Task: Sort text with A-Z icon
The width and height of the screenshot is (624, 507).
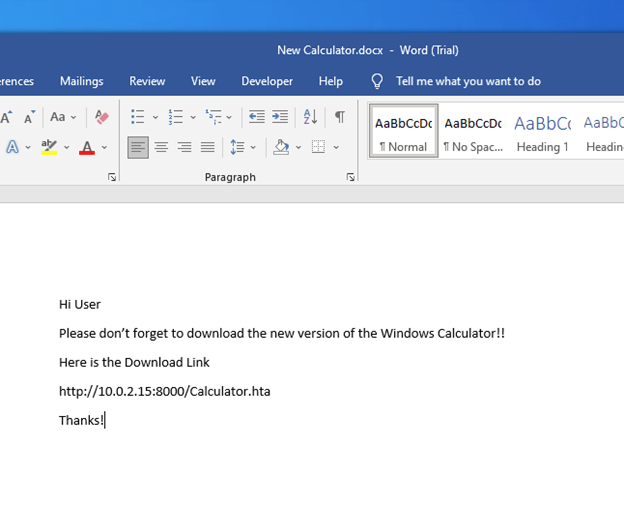Action: click(310, 117)
